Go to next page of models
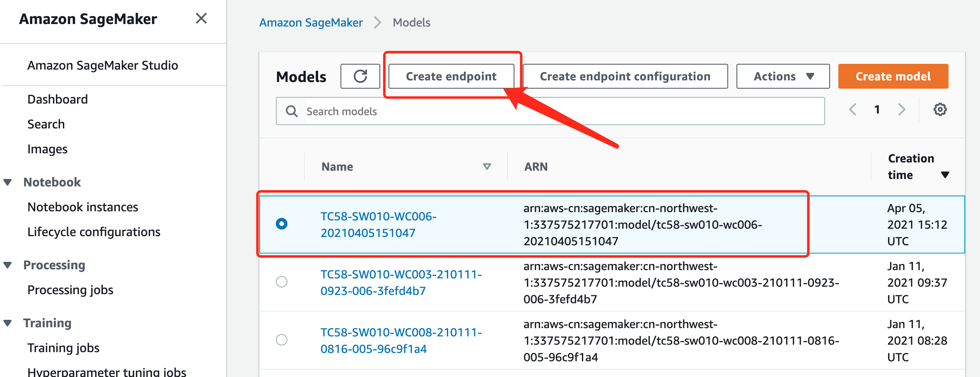The width and height of the screenshot is (980, 377). [x=901, y=109]
